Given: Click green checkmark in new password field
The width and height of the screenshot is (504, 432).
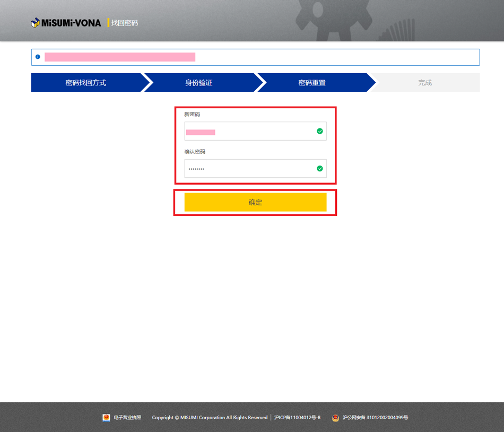Looking at the screenshot, I should [x=319, y=131].
